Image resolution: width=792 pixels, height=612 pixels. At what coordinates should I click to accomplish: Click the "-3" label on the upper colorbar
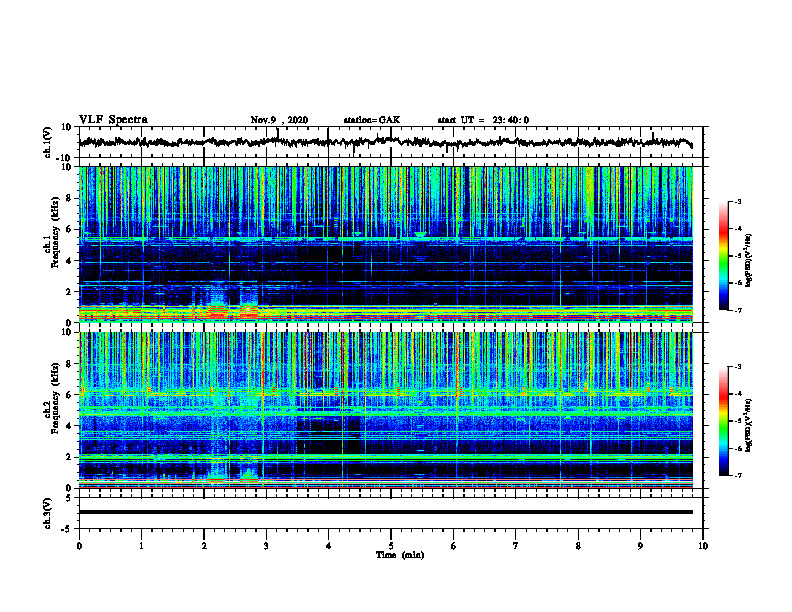coord(737,201)
